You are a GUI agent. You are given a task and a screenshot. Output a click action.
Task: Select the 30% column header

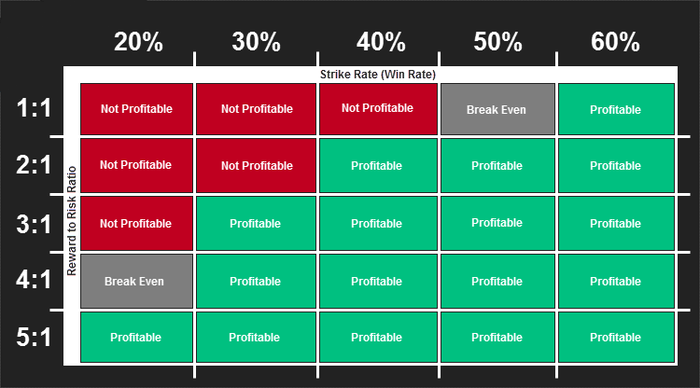tap(256, 42)
